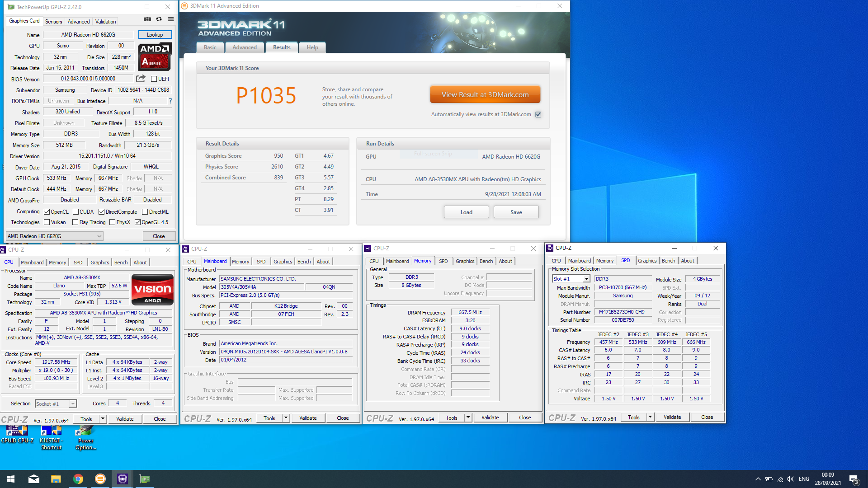Image resolution: width=868 pixels, height=488 pixels.
Task: Expand Tools arrow in CPU-Z SPD window
Action: click(x=650, y=417)
